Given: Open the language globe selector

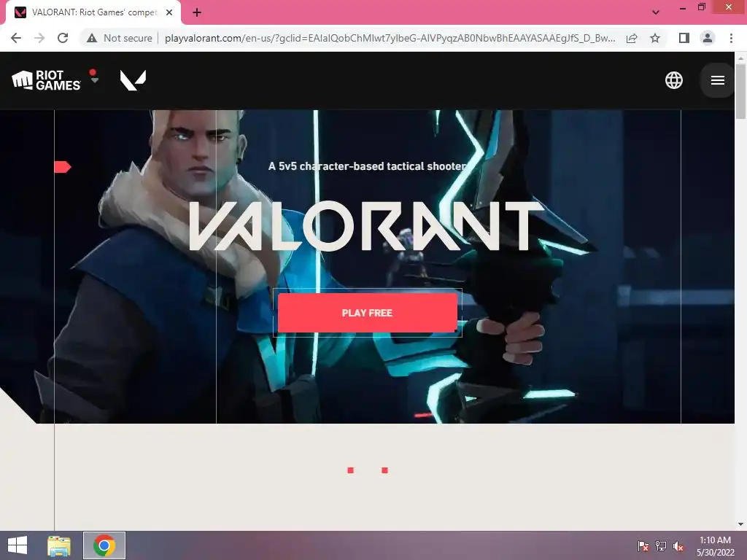Looking at the screenshot, I should [673, 80].
